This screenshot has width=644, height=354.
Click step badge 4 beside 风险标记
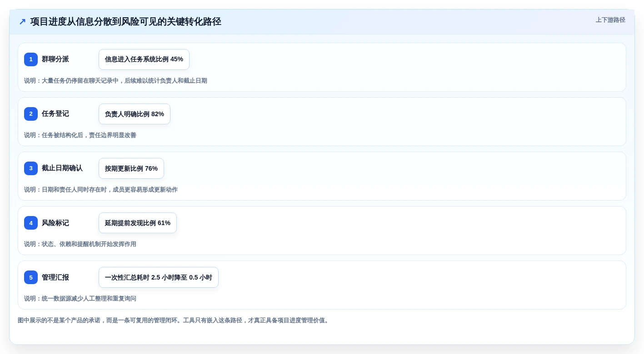31,223
